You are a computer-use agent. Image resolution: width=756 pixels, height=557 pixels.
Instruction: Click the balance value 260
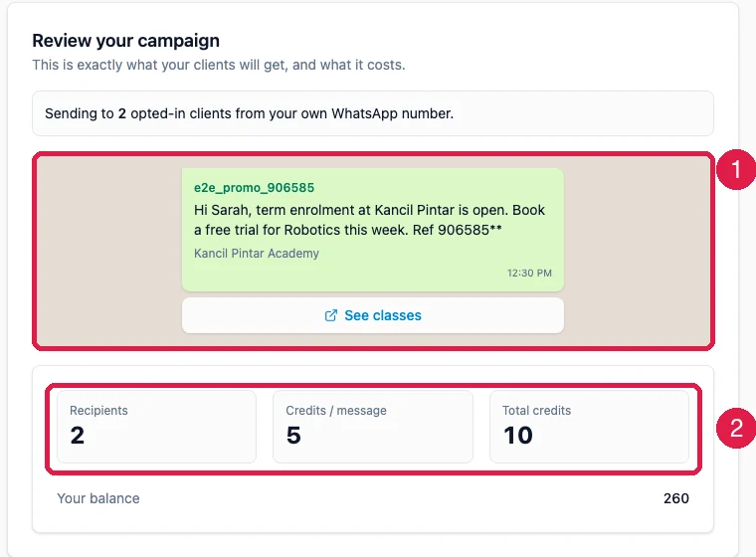[x=676, y=498]
